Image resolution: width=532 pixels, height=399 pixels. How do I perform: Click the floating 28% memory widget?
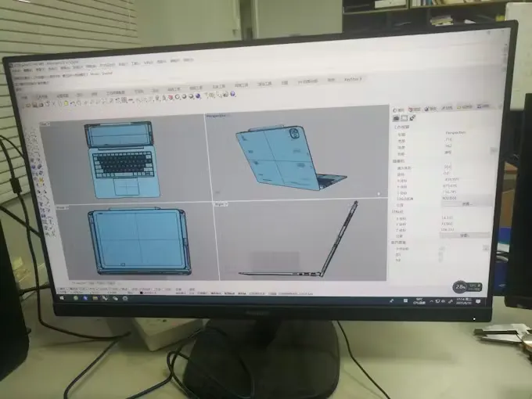461,287
